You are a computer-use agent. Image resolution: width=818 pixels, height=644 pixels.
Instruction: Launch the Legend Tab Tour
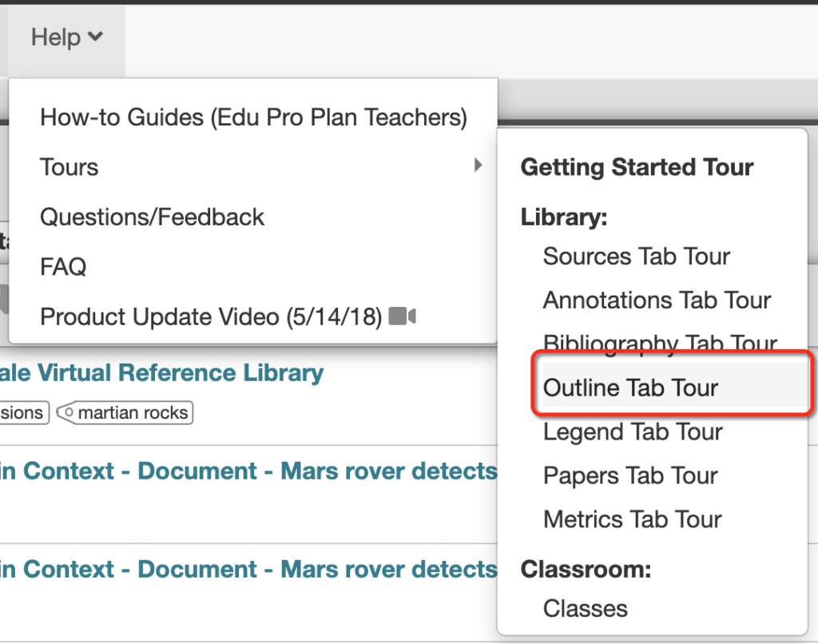633,432
